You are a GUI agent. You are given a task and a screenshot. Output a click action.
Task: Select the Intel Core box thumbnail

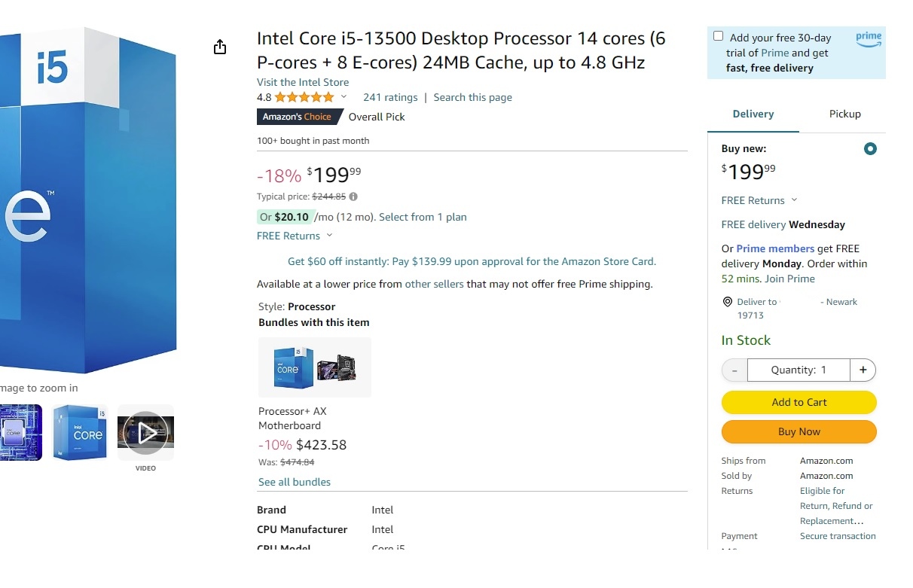80,433
